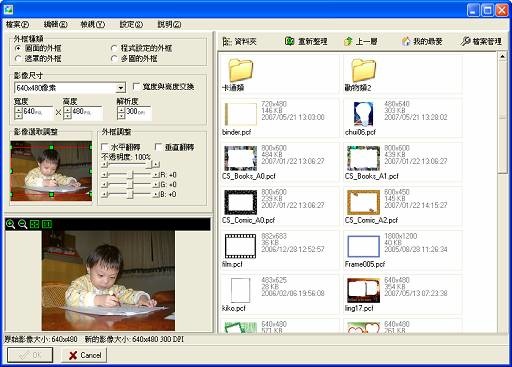Click the G slider's left decrease arrow
This screenshot has height=367, width=512.
coord(104,184)
